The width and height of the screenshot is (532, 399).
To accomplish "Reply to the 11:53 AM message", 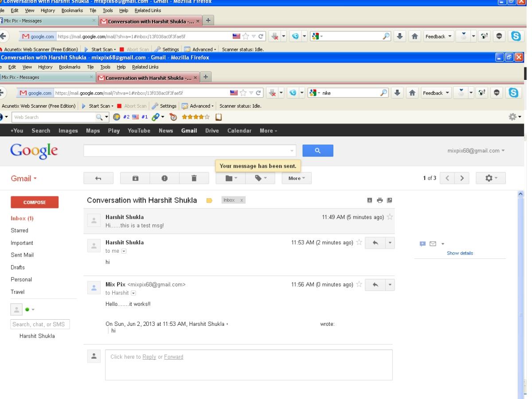I will click(375, 243).
